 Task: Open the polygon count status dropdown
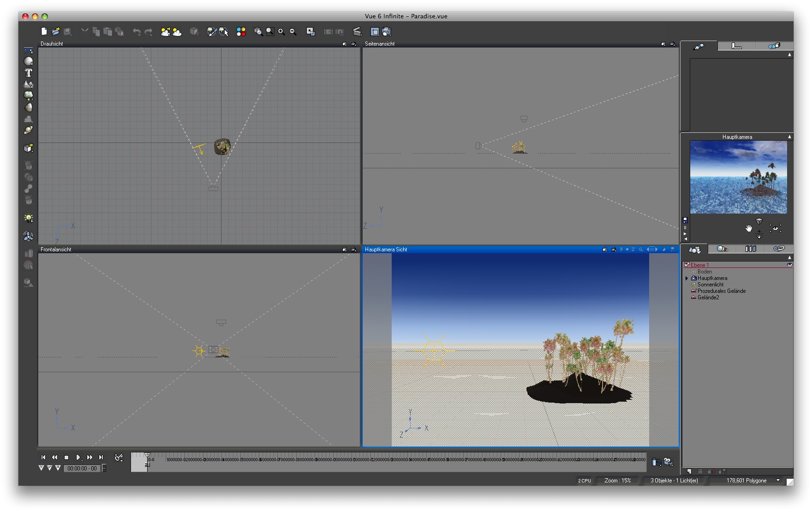pyautogui.click(x=778, y=481)
